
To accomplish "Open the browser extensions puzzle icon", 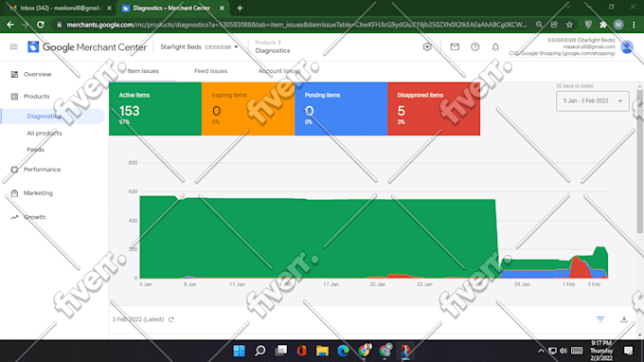I will (x=603, y=25).
